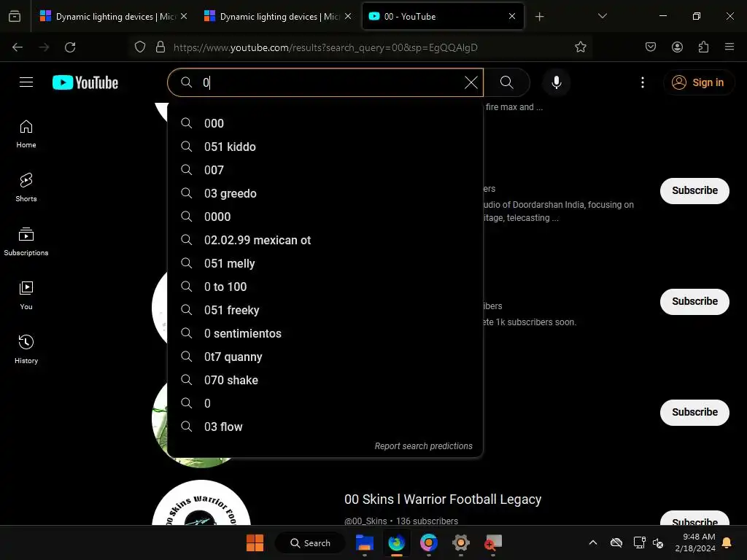View site security lock info
This screenshot has height=560, width=747.
[160, 47]
